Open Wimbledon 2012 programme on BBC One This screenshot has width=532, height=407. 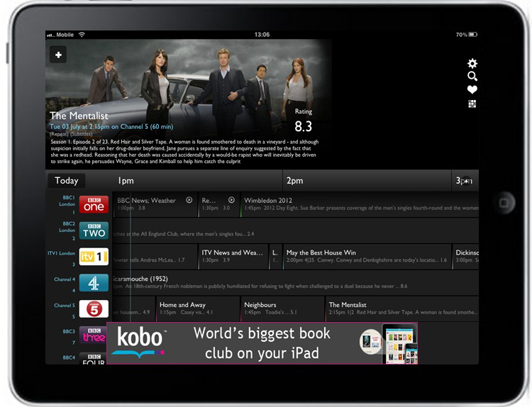point(360,204)
